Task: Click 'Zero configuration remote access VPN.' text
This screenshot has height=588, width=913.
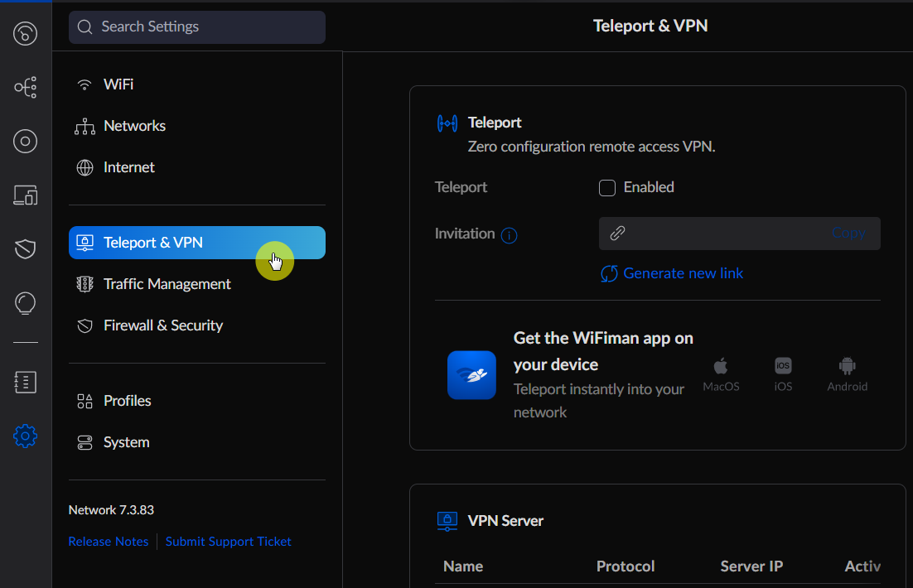Action: coord(592,147)
